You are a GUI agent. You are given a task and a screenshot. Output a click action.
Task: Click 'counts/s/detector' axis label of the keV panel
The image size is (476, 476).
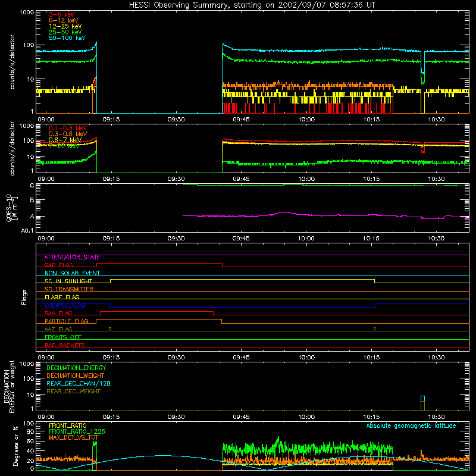click(x=12, y=62)
